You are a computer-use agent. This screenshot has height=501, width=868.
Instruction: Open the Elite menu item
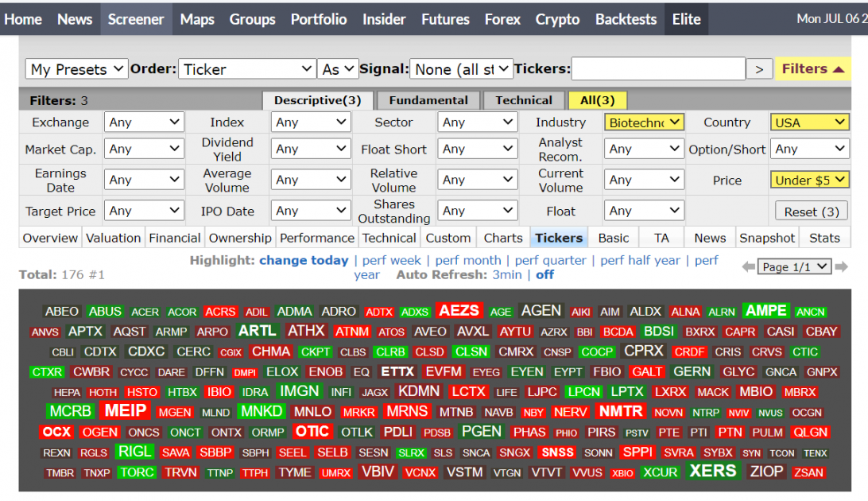(687, 19)
